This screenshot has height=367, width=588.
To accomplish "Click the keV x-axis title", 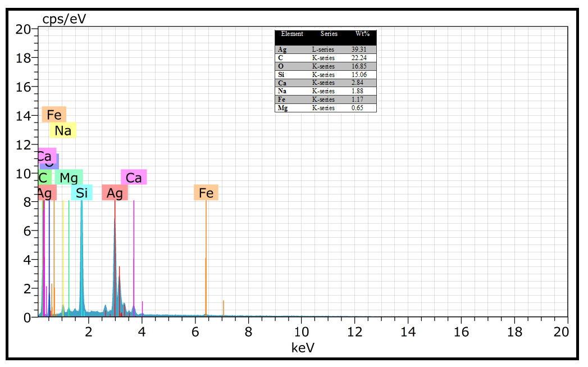I will click(x=303, y=347).
